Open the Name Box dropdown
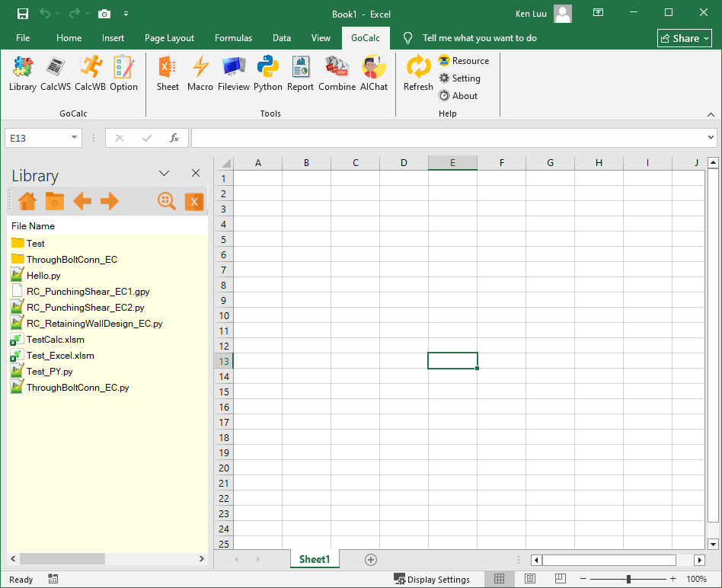Viewport: 722px width, 588px height. [74, 138]
